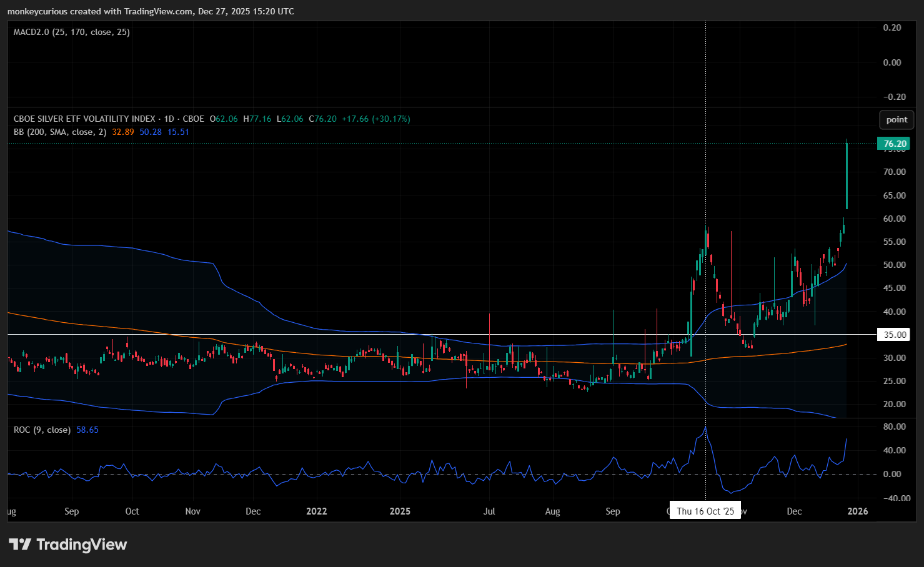Image resolution: width=924 pixels, height=567 pixels.
Task: Select the MACD2.0 indicator legend
Action: click(x=72, y=32)
